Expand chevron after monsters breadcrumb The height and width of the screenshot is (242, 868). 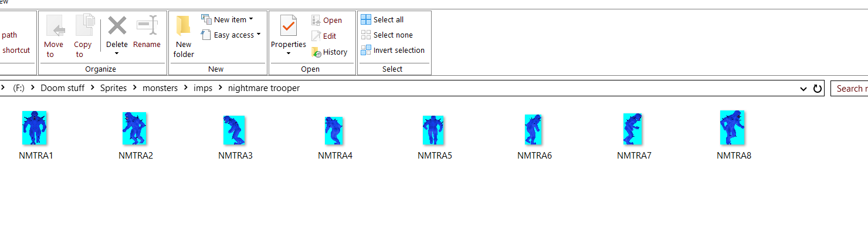(x=185, y=88)
